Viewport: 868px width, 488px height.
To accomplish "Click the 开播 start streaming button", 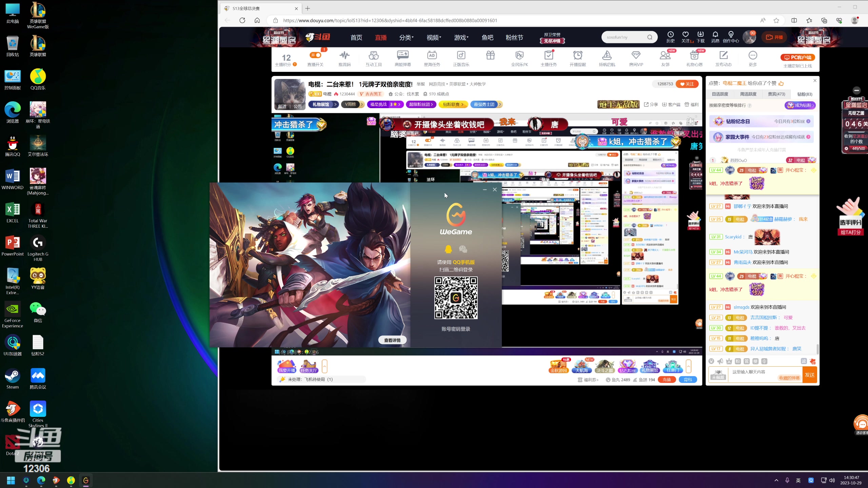I will pos(774,37).
